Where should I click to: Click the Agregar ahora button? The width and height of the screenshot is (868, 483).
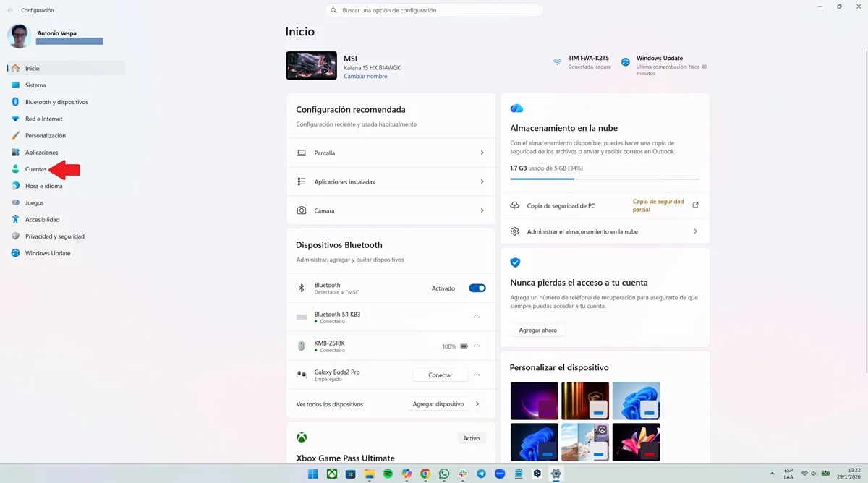point(537,330)
